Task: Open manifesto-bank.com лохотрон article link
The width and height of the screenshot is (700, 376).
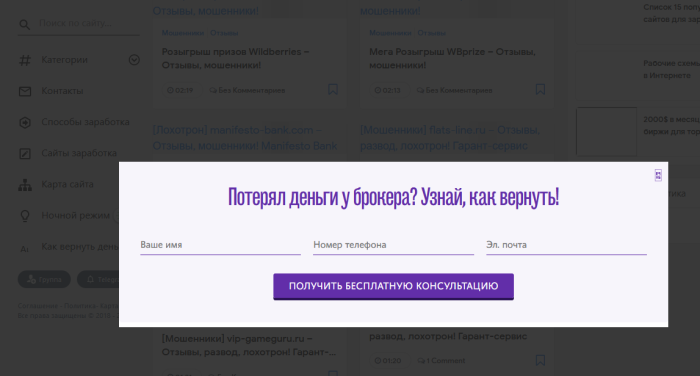Action: pos(245,138)
